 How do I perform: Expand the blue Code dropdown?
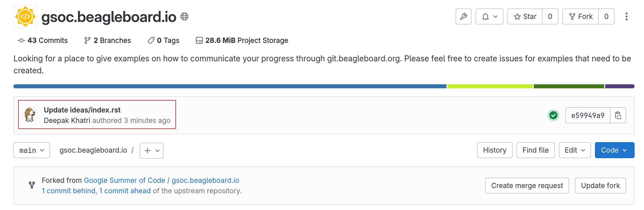pyautogui.click(x=614, y=150)
